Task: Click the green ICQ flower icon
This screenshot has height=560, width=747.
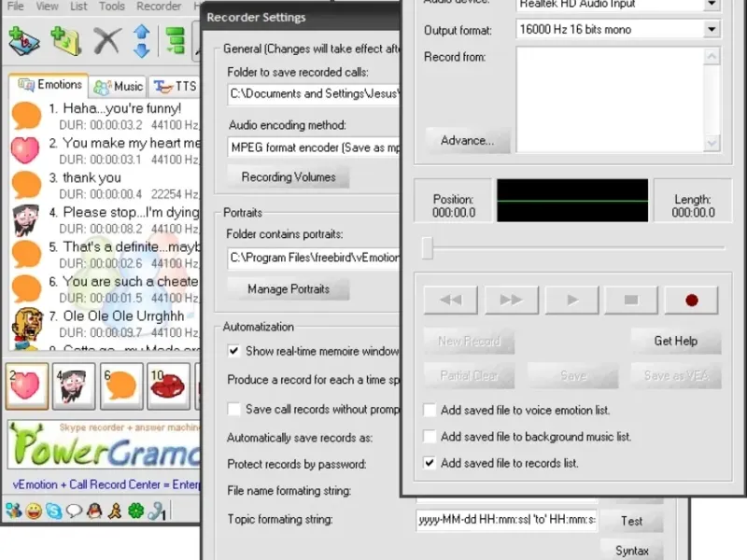Action: (135, 511)
